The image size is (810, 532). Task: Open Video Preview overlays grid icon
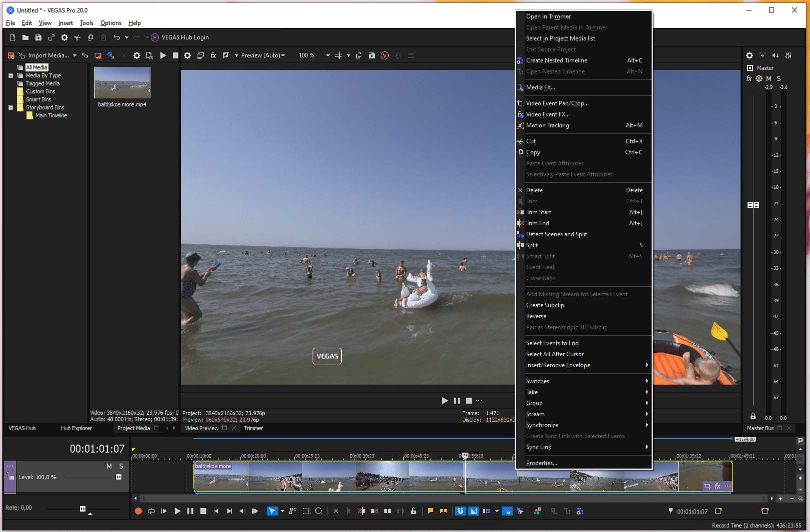[x=338, y=55]
